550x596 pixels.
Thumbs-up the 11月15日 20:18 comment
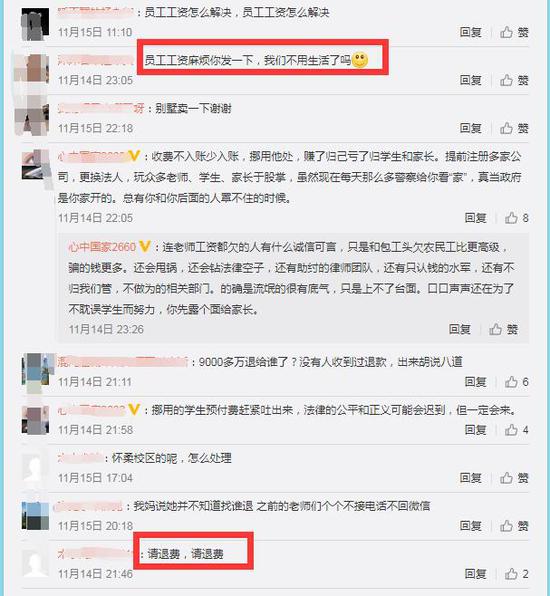[x=514, y=526]
